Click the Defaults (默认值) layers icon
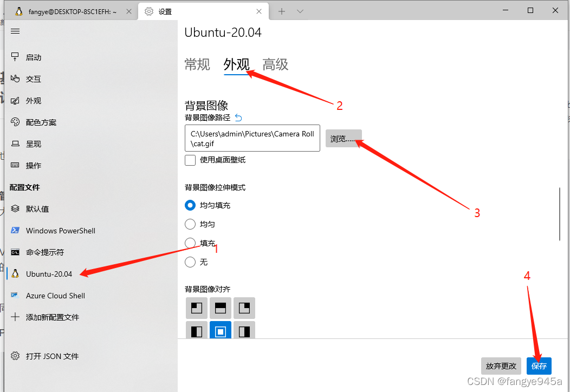Image resolution: width=570 pixels, height=392 pixels. (x=15, y=208)
